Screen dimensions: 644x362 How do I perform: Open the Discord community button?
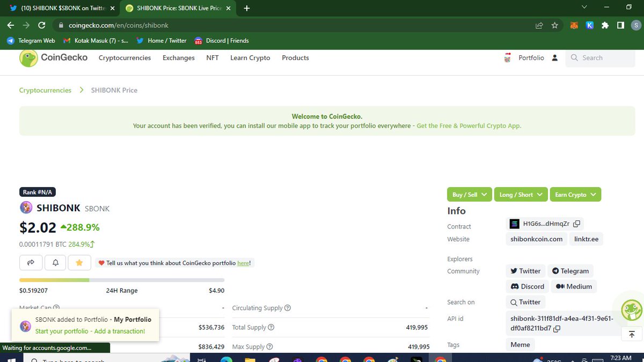pos(528,286)
